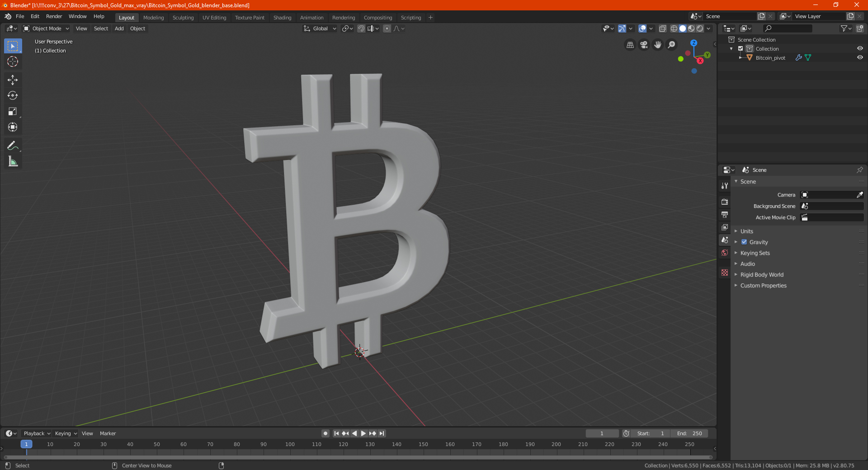Viewport: 868px width, 470px height.
Task: Click frame 100 on the timeline
Action: [x=290, y=444]
